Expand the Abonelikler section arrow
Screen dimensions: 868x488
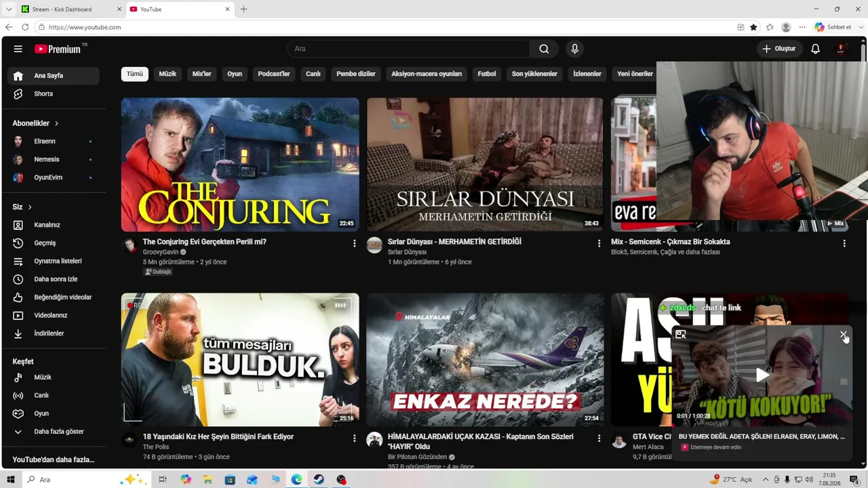tap(56, 123)
